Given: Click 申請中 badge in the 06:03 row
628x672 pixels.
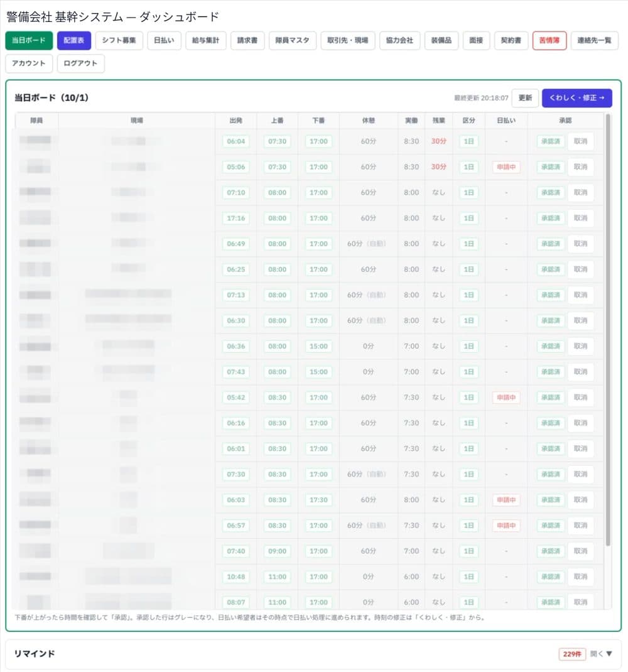Looking at the screenshot, I should click(x=506, y=500).
